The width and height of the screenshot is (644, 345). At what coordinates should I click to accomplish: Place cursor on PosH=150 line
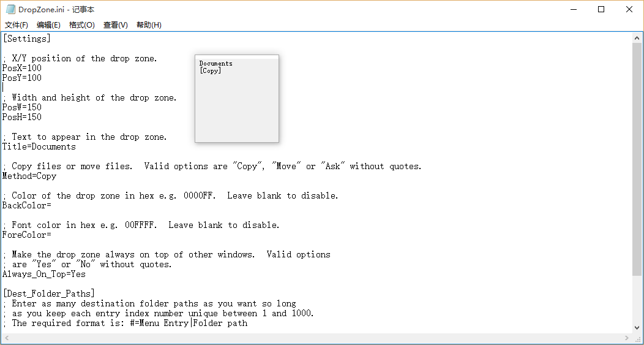22,117
